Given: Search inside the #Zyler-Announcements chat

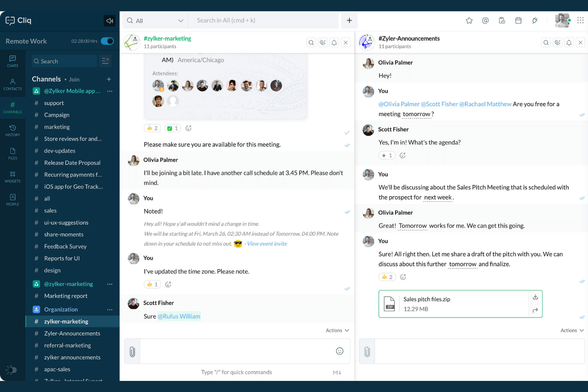Looking at the screenshot, I should click(x=546, y=42).
